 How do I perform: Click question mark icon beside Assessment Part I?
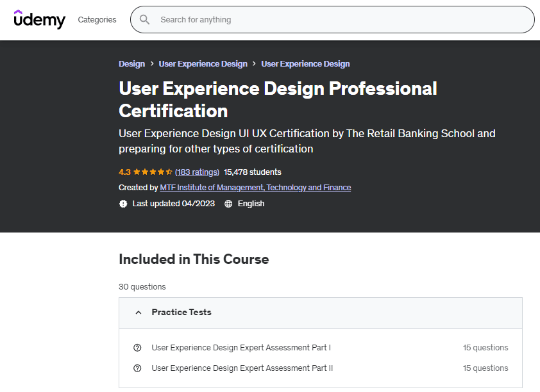coord(137,348)
